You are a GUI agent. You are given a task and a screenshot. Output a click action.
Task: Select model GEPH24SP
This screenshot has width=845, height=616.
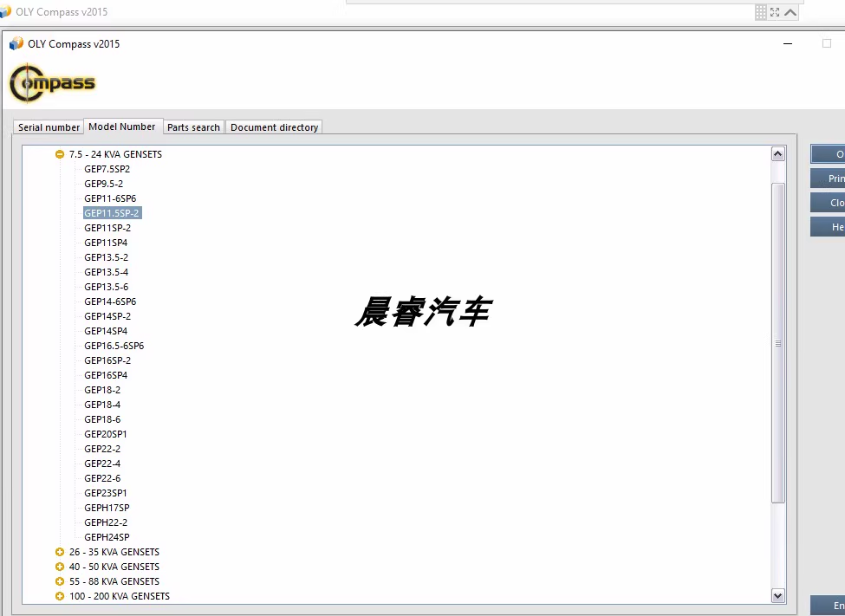coord(107,537)
